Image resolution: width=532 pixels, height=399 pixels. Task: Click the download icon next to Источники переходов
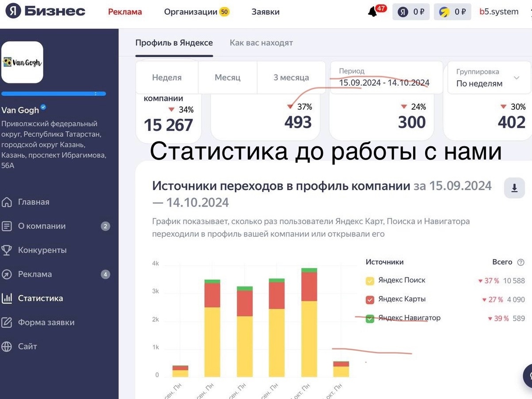pyautogui.click(x=514, y=188)
